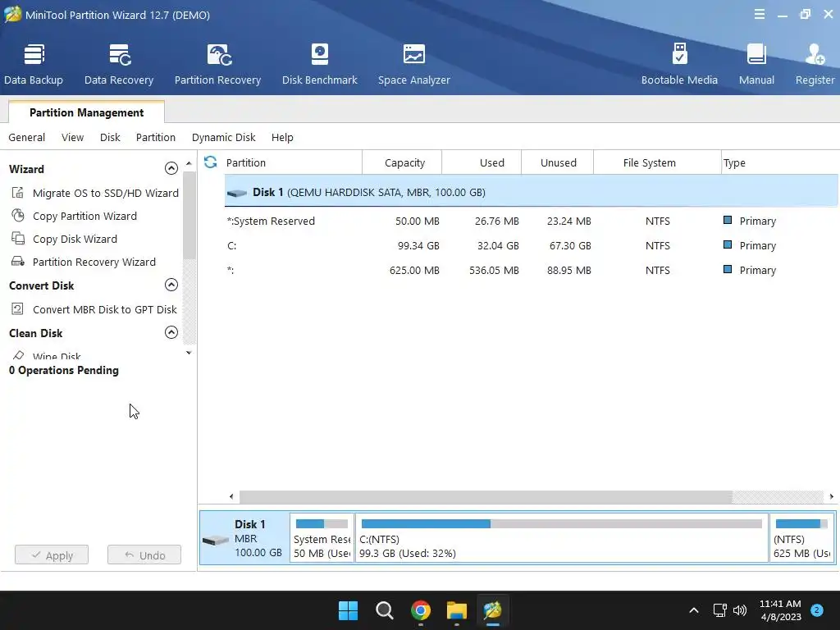Image resolution: width=840 pixels, height=630 pixels.
Task: Click the Copy Partition Wizard icon
Action: [x=18, y=216]
